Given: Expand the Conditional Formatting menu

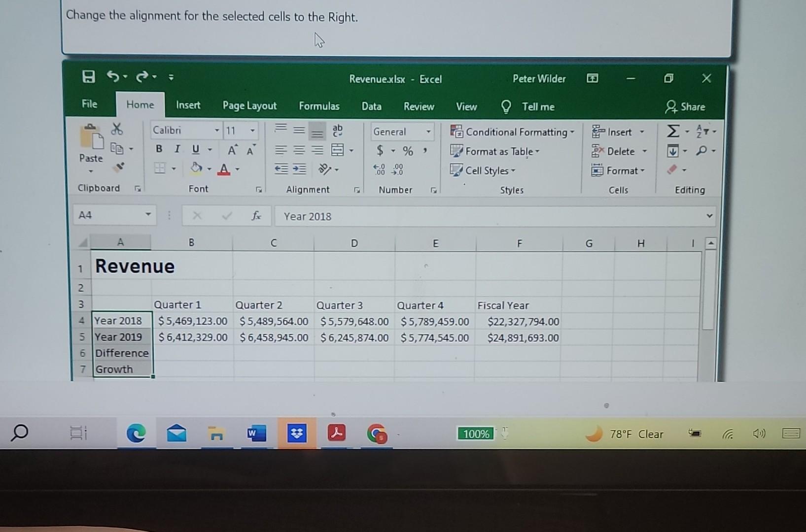Looking at the screenshot, I should click(513, 132).
